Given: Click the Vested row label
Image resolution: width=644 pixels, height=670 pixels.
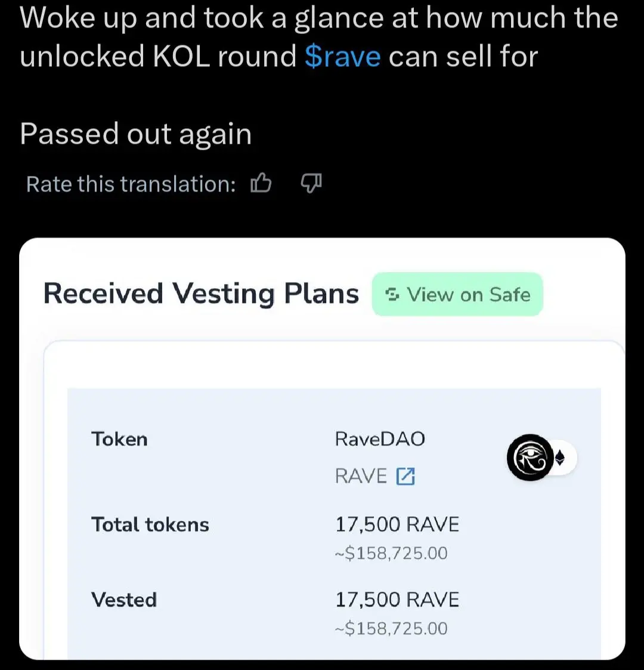Looking at the screenshot, I should tap(124, 600).
